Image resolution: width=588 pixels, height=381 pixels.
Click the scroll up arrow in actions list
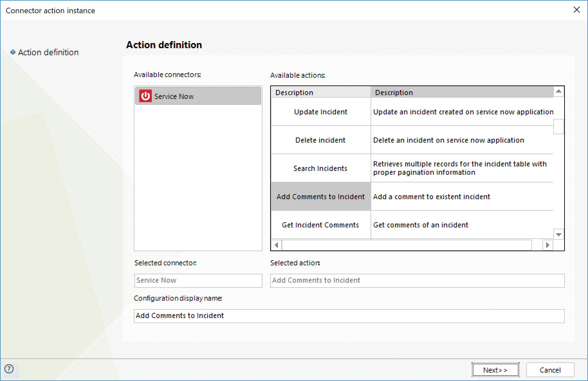pyautogui.click(x=559, y=92)
